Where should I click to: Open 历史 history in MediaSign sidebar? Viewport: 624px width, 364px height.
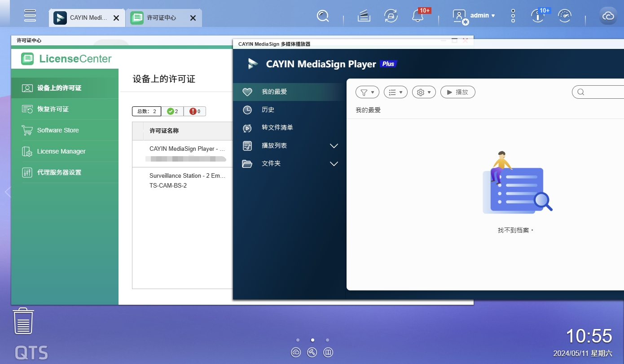pyautogui.click(x=290, y=110)
